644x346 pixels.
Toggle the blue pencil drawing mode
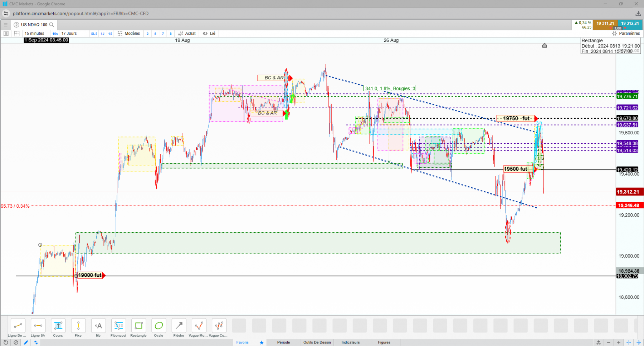tap(26, 342)
